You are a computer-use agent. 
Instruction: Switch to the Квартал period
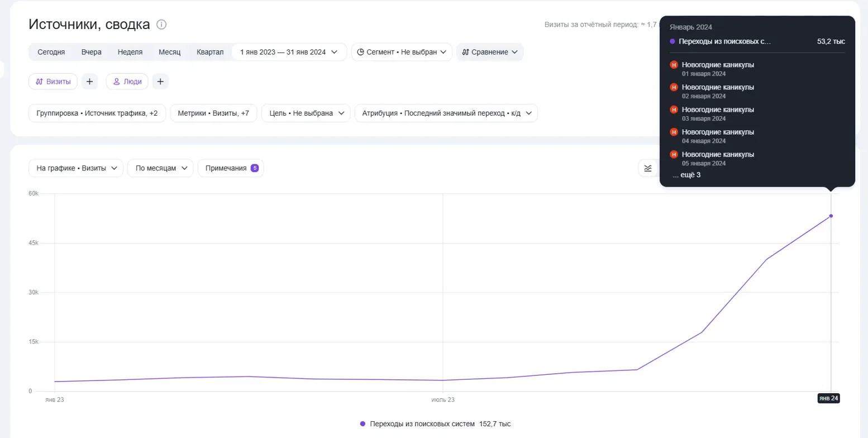point(210,52)
